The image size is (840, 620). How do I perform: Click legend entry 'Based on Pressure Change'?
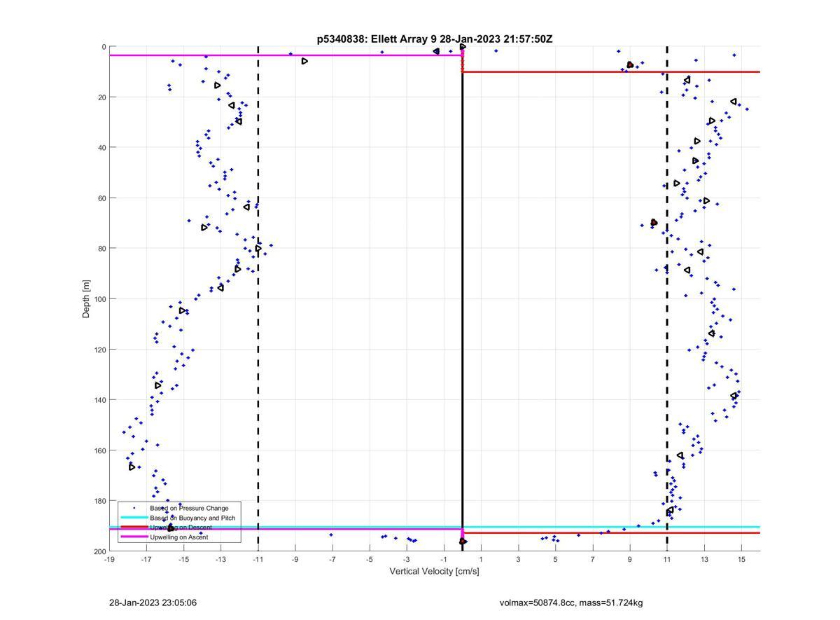point(189,508)
